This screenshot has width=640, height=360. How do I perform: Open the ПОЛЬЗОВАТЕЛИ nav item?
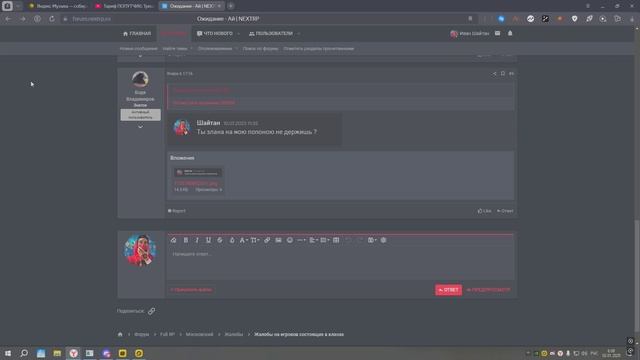(x=271, y=33)
